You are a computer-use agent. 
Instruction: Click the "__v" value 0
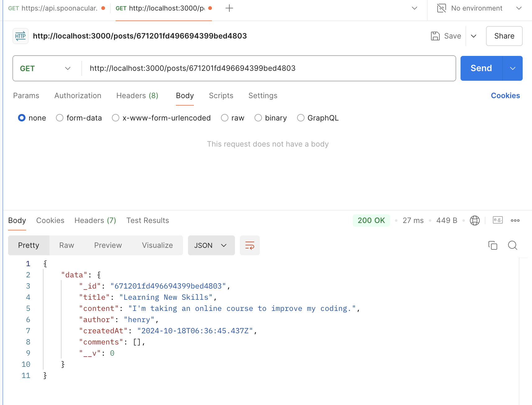pos(112,353)
